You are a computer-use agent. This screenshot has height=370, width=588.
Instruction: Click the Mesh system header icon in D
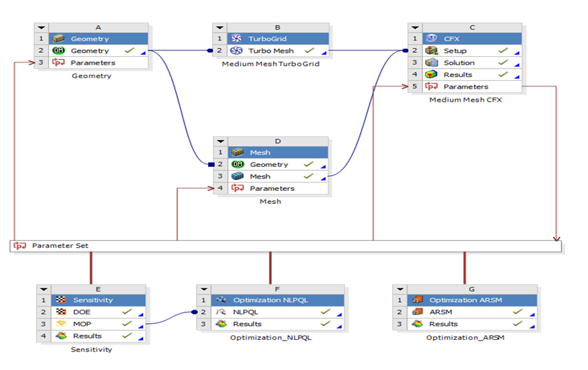[x=238, y=152]
